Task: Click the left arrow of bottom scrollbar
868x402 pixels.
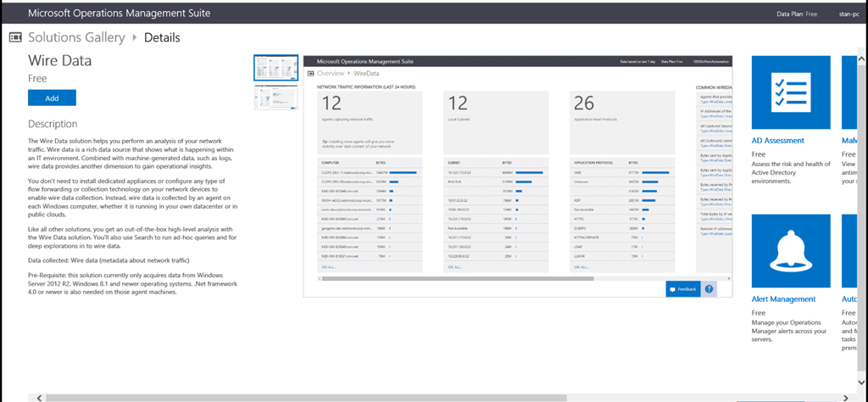Action: click(x=34, y=397)
